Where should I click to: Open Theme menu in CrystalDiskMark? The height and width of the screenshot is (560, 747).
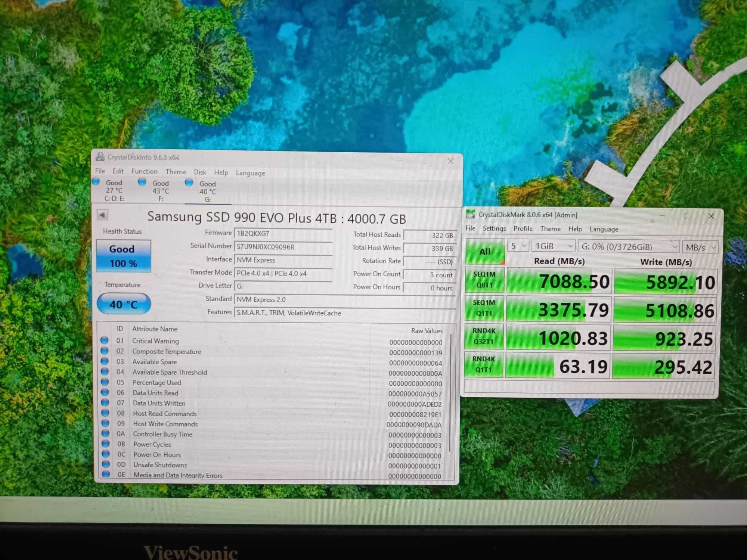tap(550, 228)
